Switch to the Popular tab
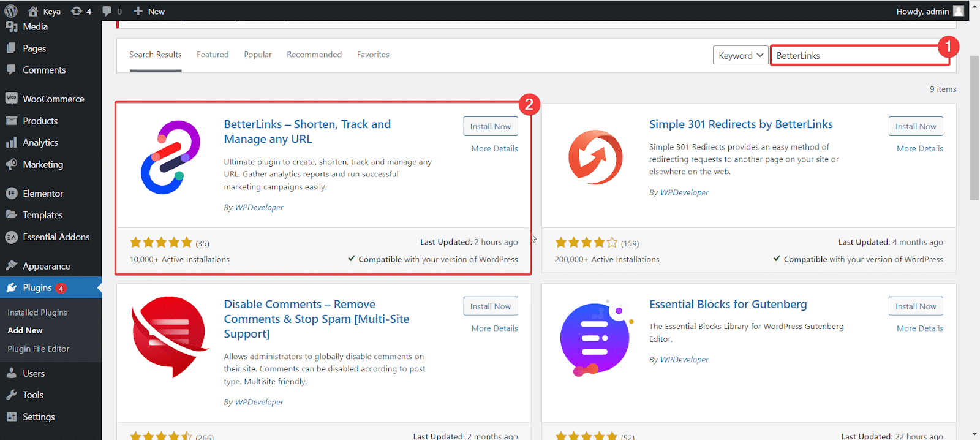The width and height of the screenshot is (980, 440). coord(258,55)
